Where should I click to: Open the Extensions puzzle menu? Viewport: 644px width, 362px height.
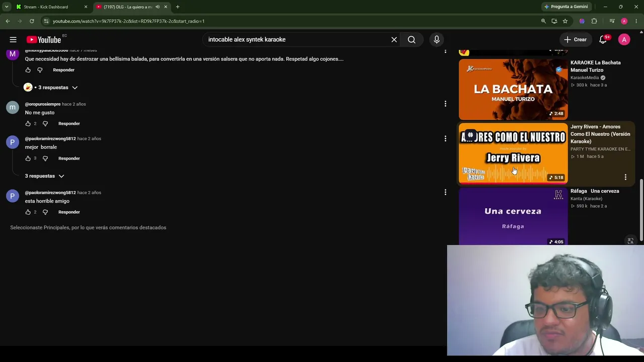(x=594, y=21)
